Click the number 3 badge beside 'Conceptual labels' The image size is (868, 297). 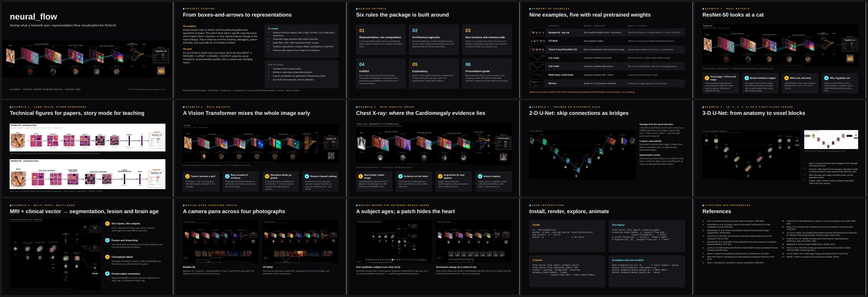(x=108, y=257)
